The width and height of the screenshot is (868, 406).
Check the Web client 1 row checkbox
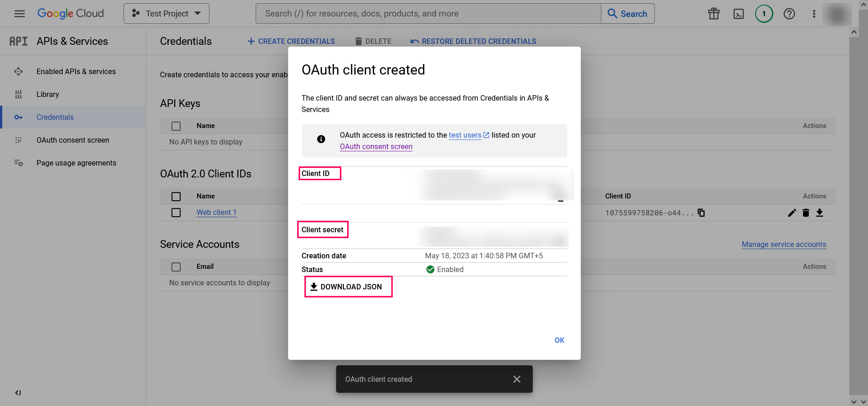[x=176, y=213]
